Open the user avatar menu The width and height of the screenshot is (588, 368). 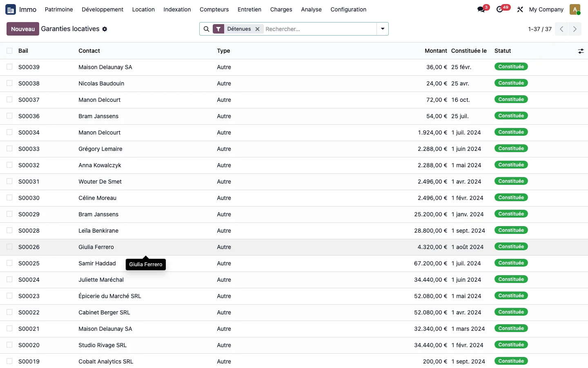point(575,9)
